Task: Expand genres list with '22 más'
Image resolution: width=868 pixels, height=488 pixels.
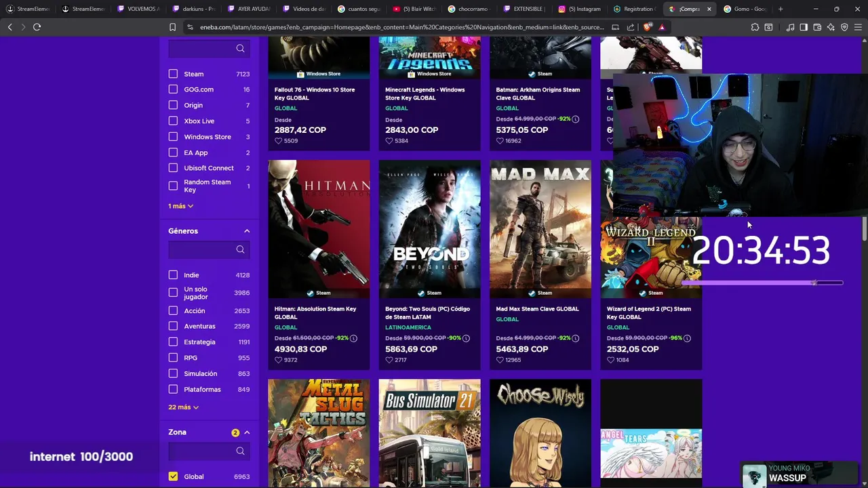Action: tap(183, 407)
